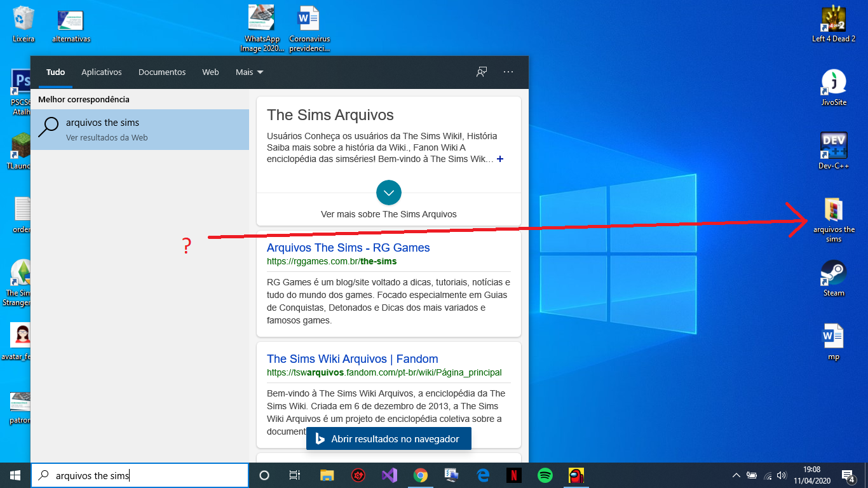868x488 pixels.
Task: Open the volume control in system tray
Action: click(x=782, y=475)
